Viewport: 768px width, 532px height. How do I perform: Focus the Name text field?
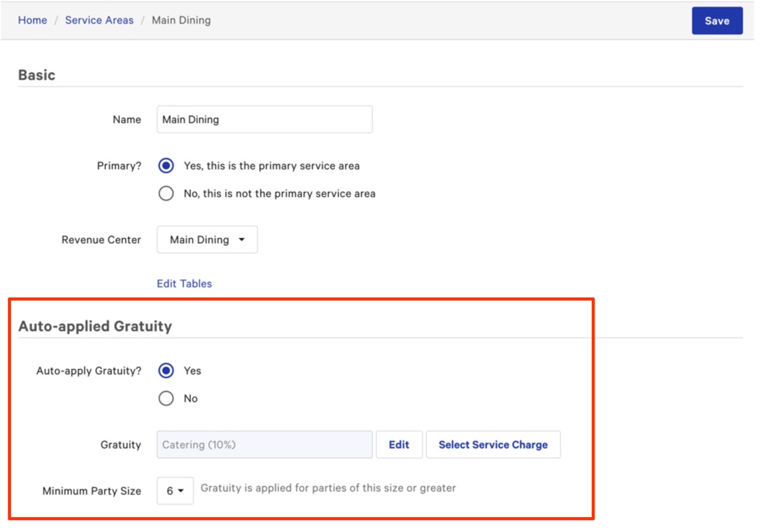pyautogui.click(x=265, y=120)
